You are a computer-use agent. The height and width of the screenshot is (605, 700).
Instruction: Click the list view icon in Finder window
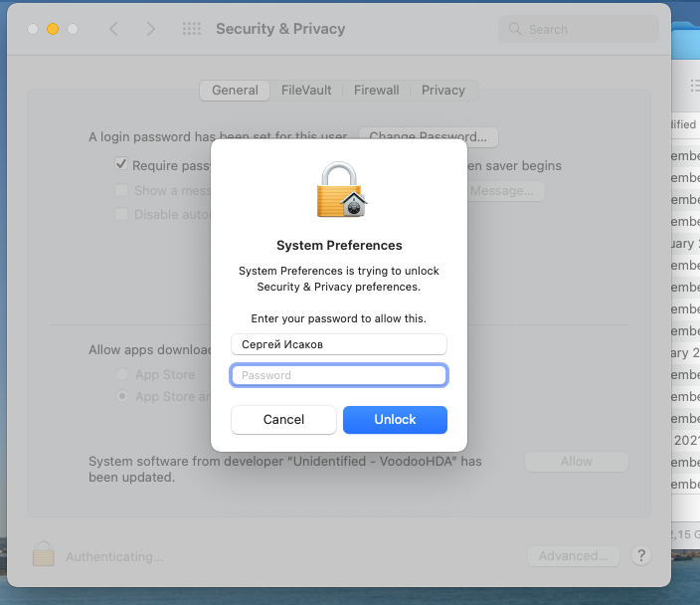coord(695,86)
